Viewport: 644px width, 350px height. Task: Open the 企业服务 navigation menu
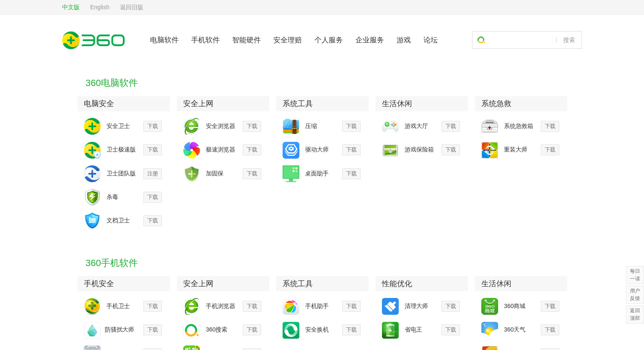point(370,40)
